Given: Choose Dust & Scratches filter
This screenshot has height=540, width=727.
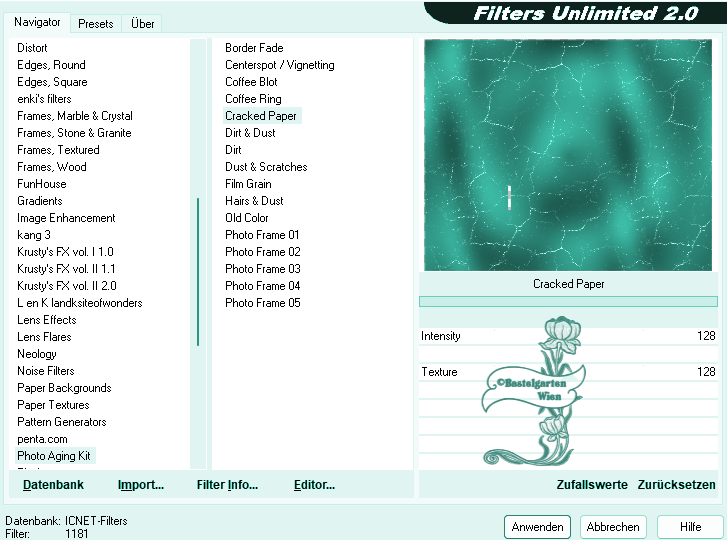Looking at the screenshot, I should 266,167.
